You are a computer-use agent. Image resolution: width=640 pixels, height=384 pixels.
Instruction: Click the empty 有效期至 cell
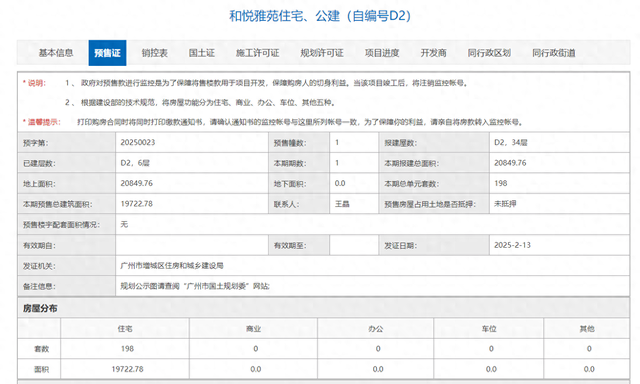tap(354, 245)
